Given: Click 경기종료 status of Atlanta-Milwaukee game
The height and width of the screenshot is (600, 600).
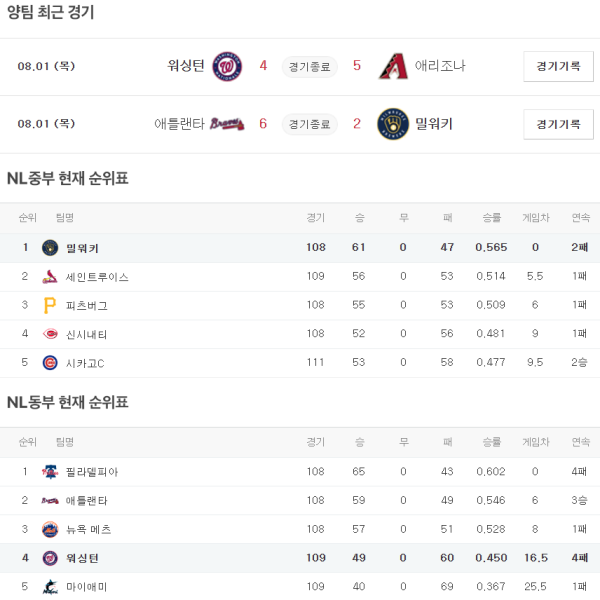Looking at the screenshot, I should (x=308, y=124).
